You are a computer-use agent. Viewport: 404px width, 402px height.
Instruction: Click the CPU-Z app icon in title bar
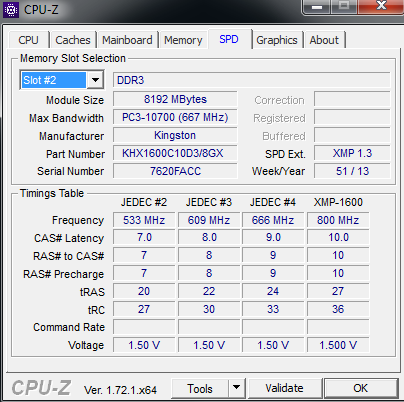coord(11,10)
